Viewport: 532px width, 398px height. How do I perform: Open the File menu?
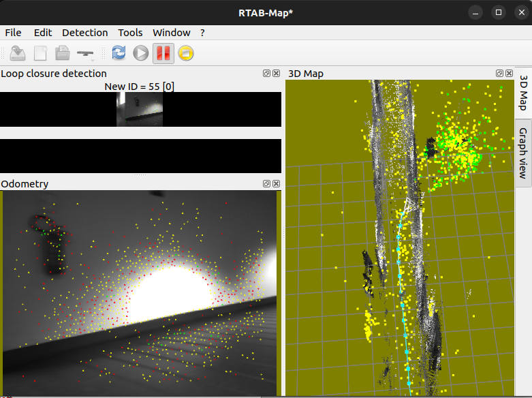[13, 33]
